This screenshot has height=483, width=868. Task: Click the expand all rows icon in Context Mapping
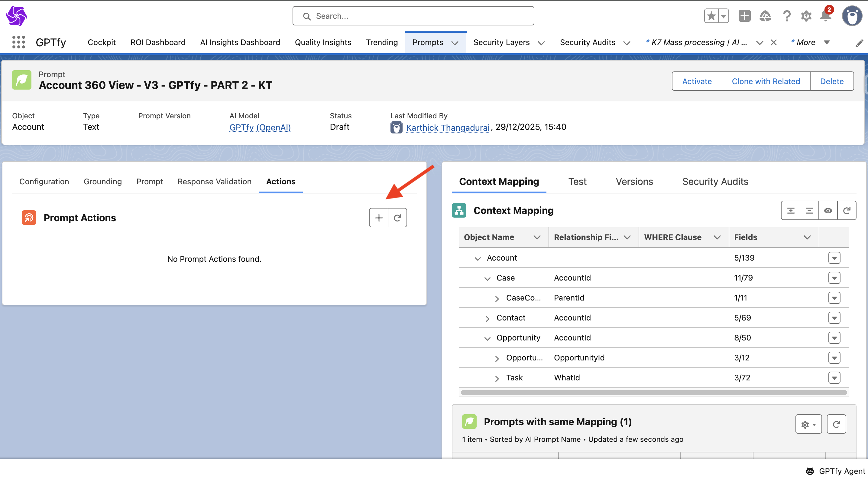click(791, 210)
